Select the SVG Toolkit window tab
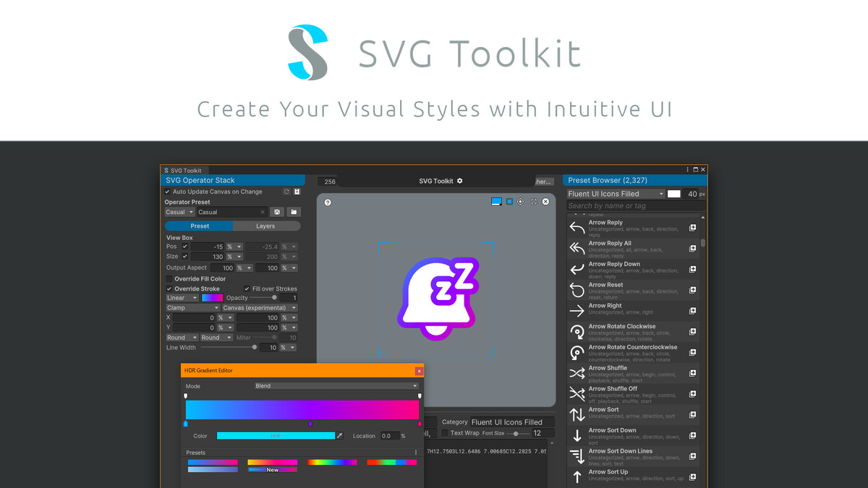The image size is (868, 488). click(x=183, y=170)
